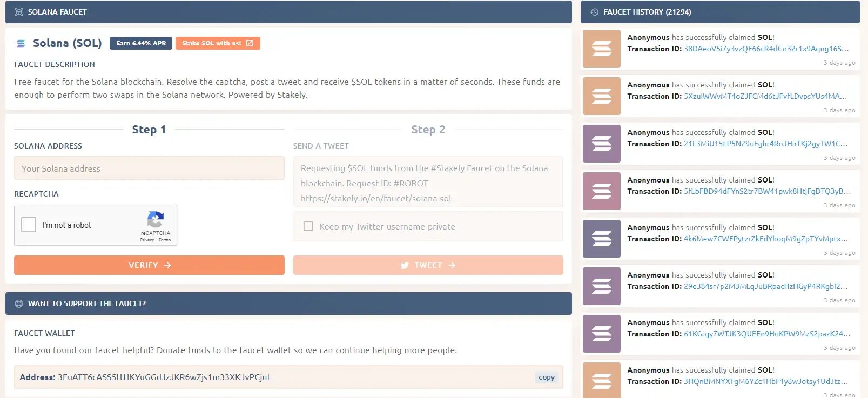The image size is (868, 398).
Task: Open transaction 29e384sr7p2M3MLqJuBRpacHzHGyP4RKgbi2
Action: (765, 286)
